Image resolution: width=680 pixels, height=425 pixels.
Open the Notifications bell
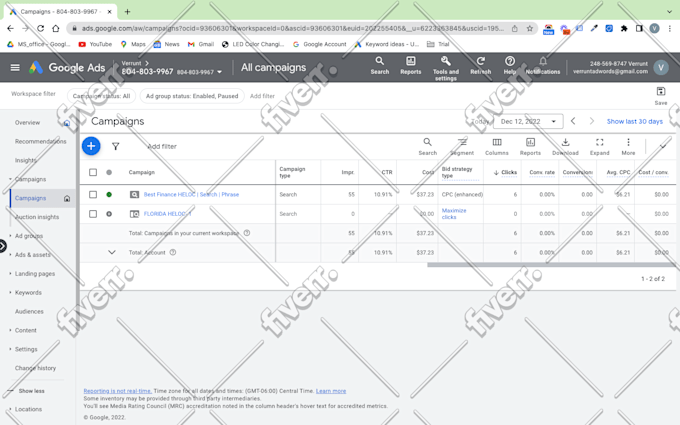click(x=543, y=66)
